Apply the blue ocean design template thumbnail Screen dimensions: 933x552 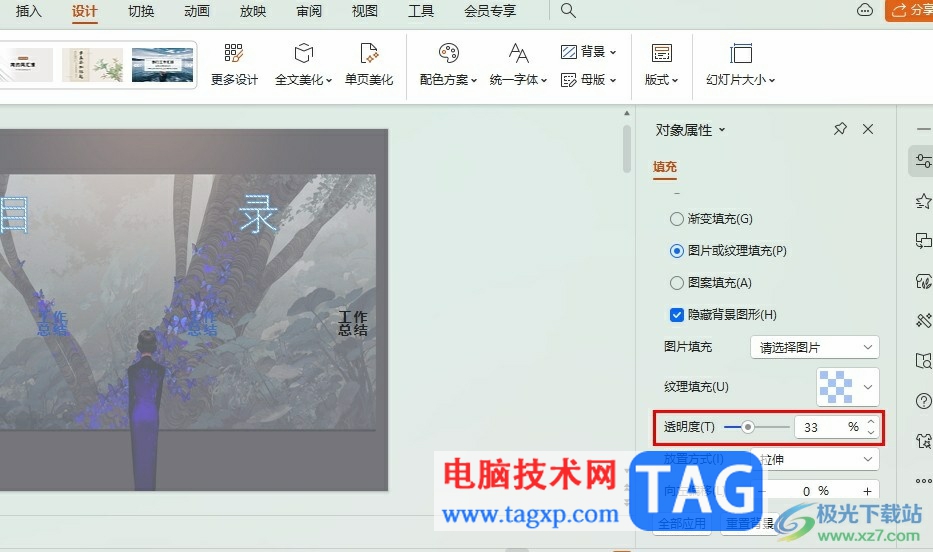[x=162, y=65]
